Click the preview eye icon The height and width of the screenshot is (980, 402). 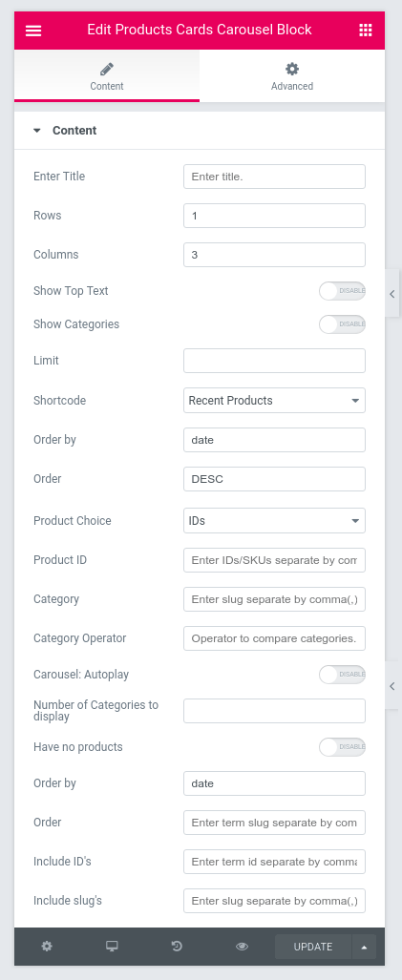click(242, 947)
